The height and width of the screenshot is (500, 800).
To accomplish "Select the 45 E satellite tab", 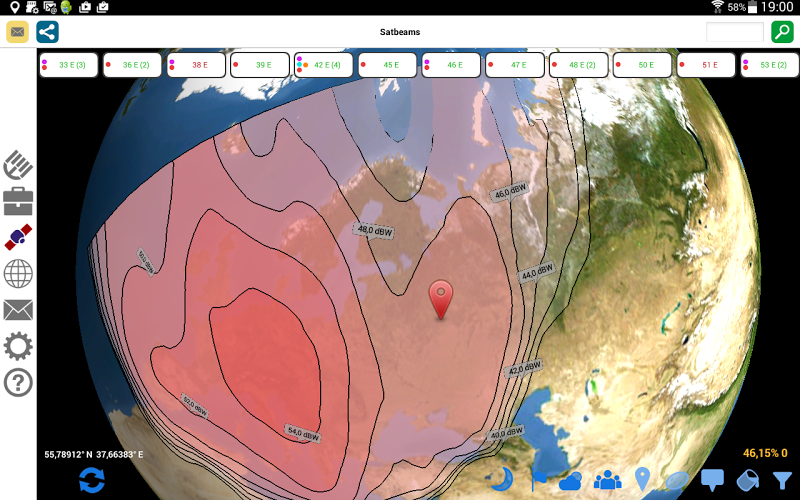I will (x=387, y=65).
